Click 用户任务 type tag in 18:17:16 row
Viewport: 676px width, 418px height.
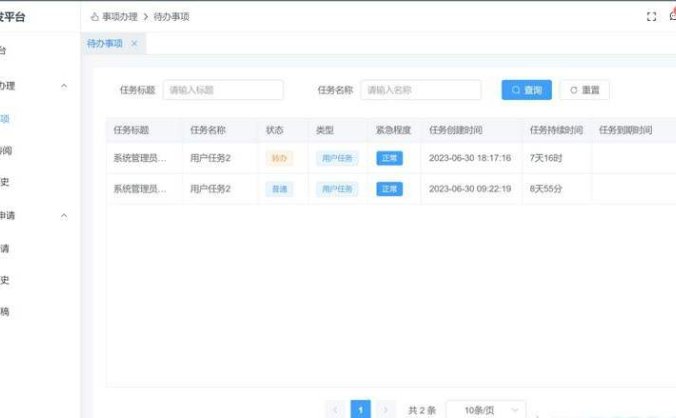pyautogui.click(x=337, y=158)
